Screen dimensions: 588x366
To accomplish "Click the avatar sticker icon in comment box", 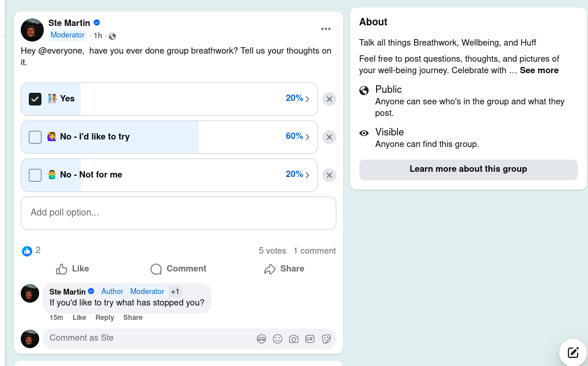I will [x=261, y=339].
